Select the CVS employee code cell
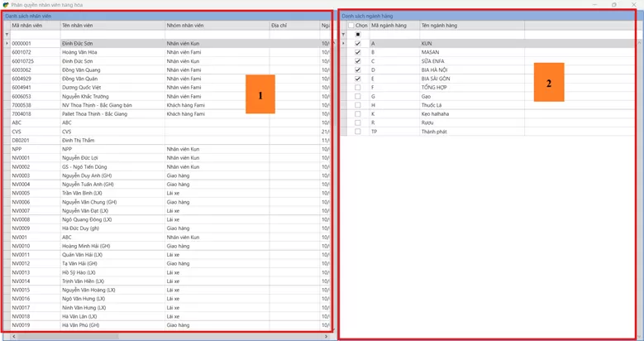Image resolution: width=644 pixels, height=341 pixels. [x=36, y=132]
